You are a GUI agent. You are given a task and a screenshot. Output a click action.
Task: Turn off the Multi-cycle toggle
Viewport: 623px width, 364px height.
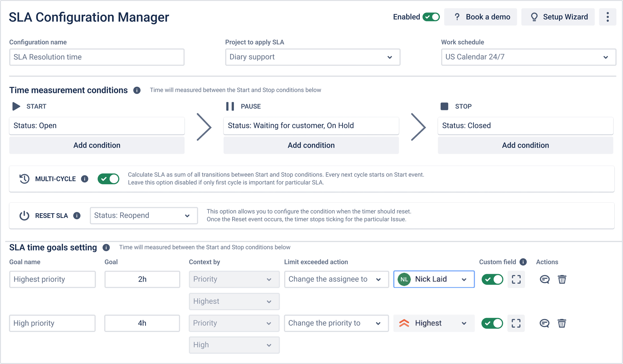coord(108,179)
